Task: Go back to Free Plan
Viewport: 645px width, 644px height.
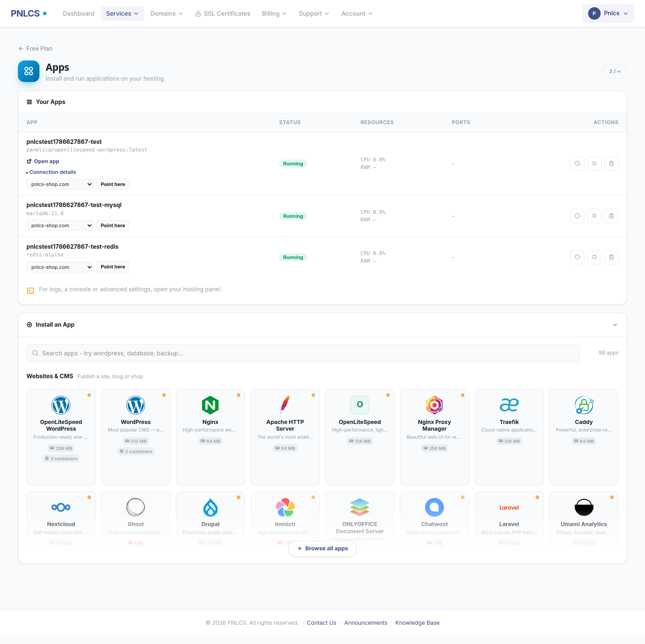Action: point(35,48)
